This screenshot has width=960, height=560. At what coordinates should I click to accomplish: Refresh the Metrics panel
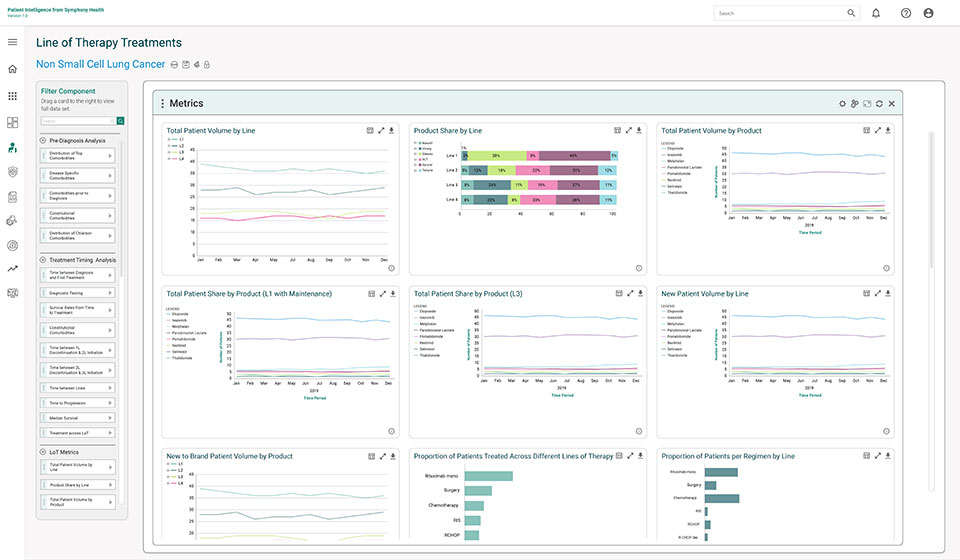(x=879, y=104)
